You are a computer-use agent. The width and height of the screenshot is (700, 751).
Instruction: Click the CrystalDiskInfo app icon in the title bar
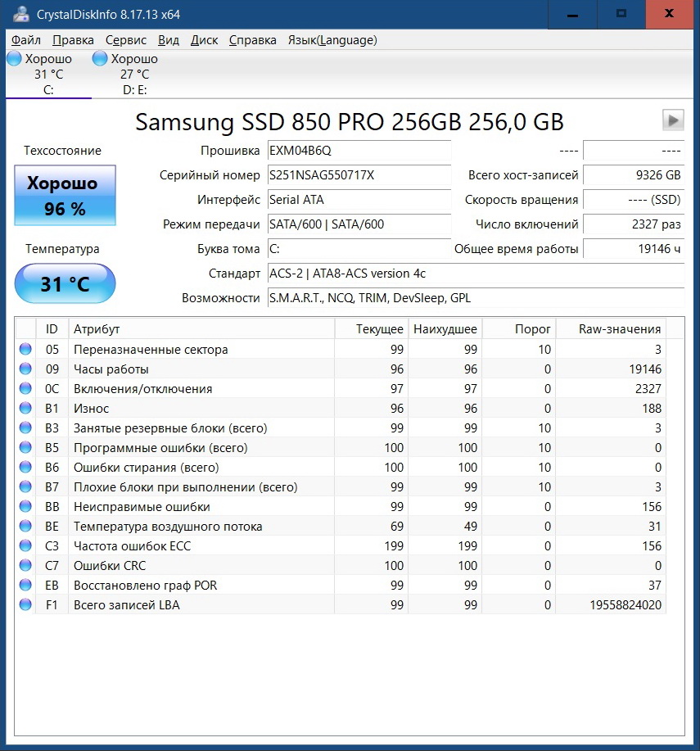click(21, 15)
